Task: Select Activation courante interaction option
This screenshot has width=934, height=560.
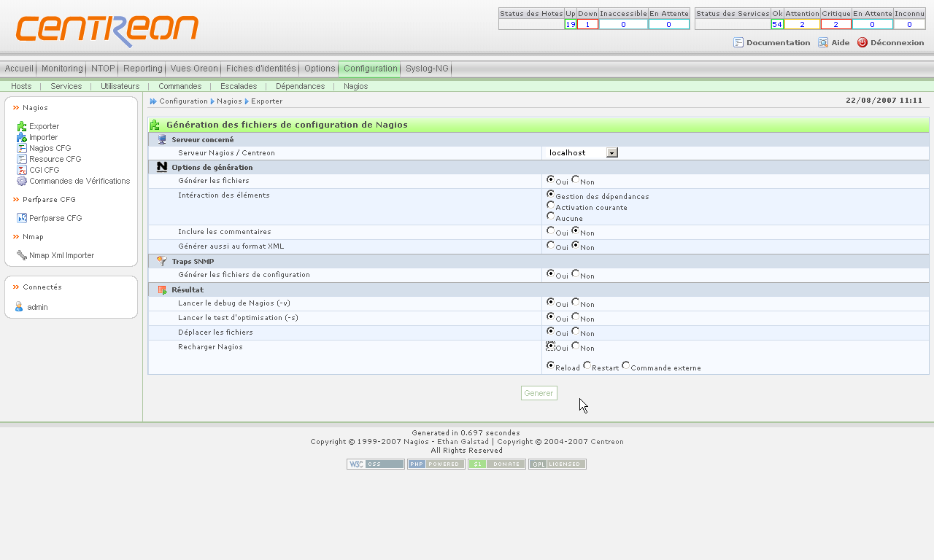Action: (x=551, y=206)
